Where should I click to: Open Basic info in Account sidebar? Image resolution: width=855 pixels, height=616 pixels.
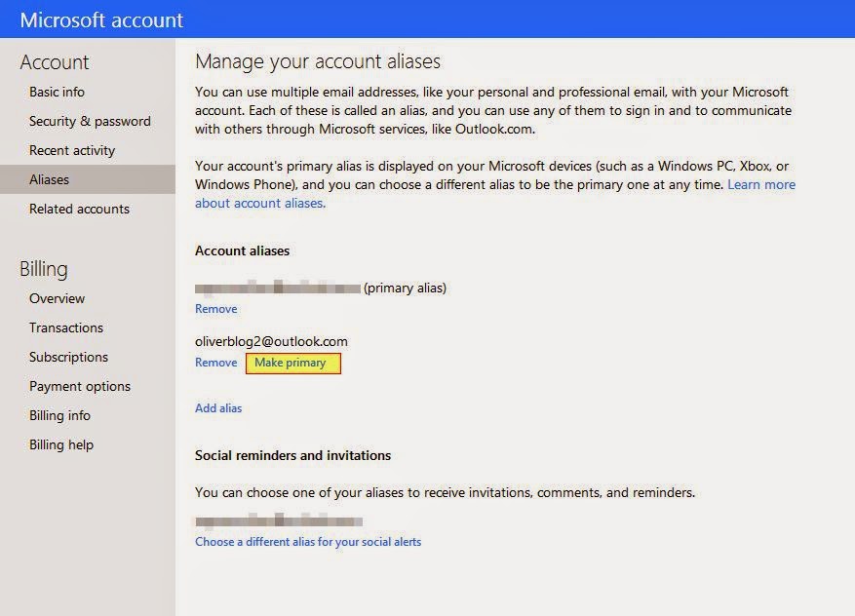click(x=57, y=92)
